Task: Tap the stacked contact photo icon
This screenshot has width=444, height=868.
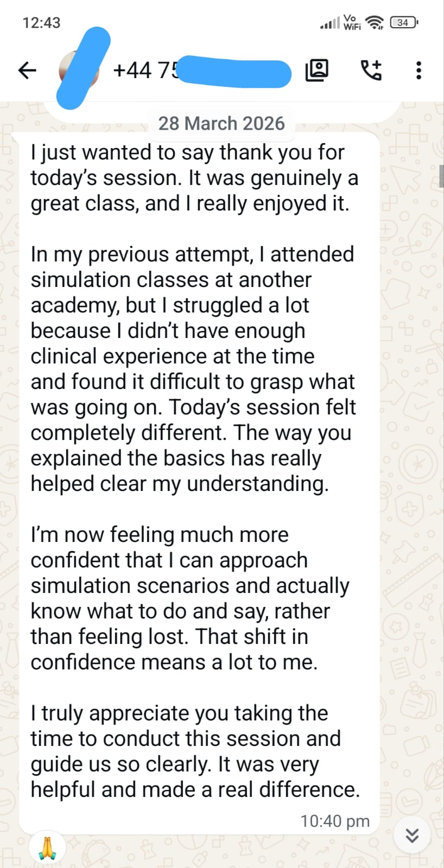Action: click(x=317, y=70)
